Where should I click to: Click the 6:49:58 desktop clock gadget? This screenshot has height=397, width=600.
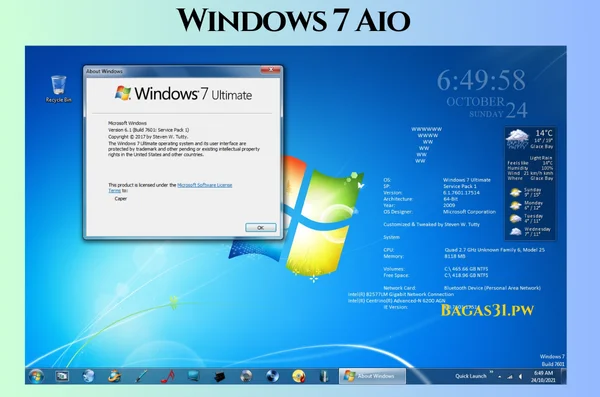click(481, 80)
